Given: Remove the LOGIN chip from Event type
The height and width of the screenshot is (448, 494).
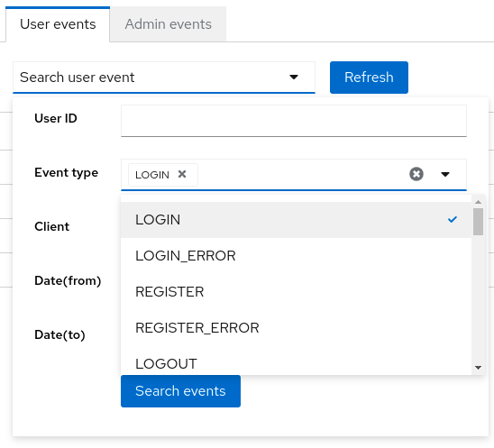Looking at the screenshot, I should (x=182, y=174).
